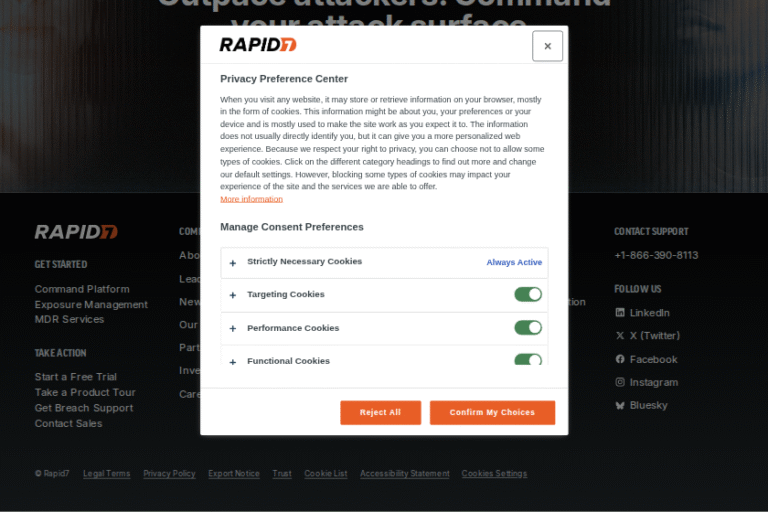This screenshot has width=768, height=512.
Task: Turn off the Performance Cookies switch
Action: 528,328
